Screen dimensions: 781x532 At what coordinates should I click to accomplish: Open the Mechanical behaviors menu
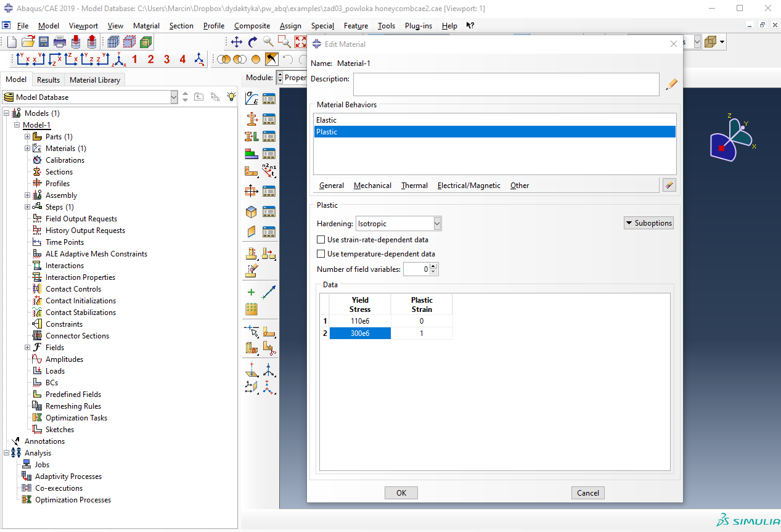(372, 186)
